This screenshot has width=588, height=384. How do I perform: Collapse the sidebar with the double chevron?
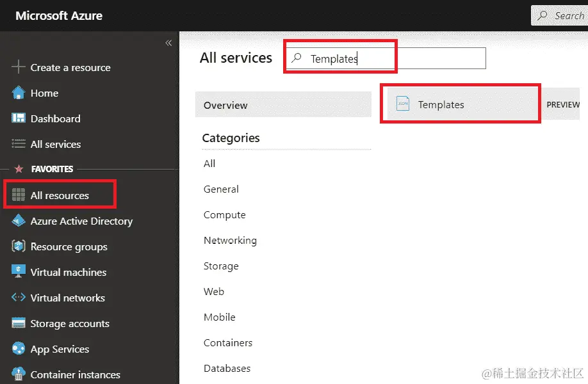pyautogui.click(x=168, y=43)
